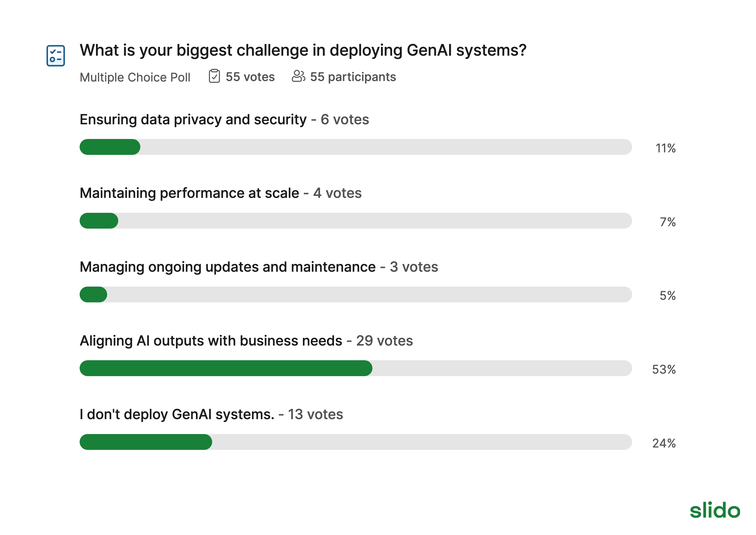Select Managing ongoing updates and maintenance option
The height and width of the screenshot is (535, 756).
click(x=228, y=267)
